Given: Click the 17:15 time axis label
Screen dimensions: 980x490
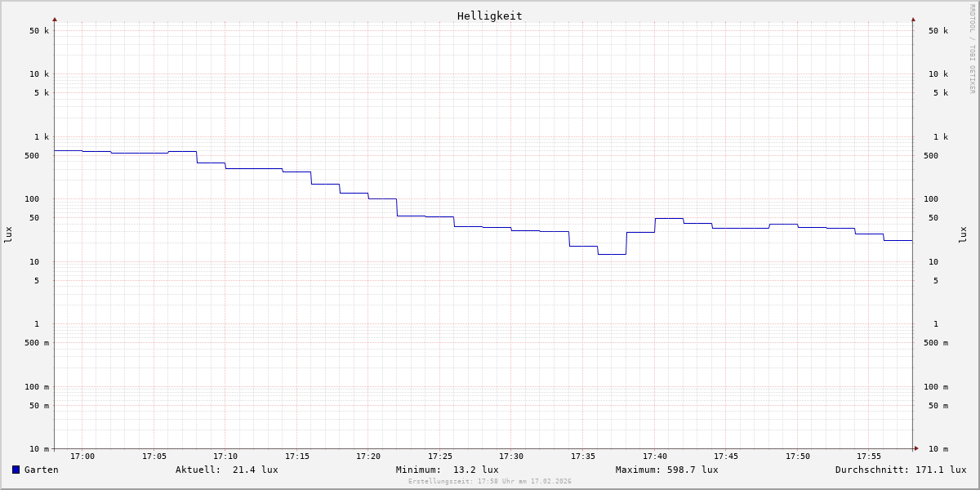Looking at the screenshot, I should pos(297,457).
